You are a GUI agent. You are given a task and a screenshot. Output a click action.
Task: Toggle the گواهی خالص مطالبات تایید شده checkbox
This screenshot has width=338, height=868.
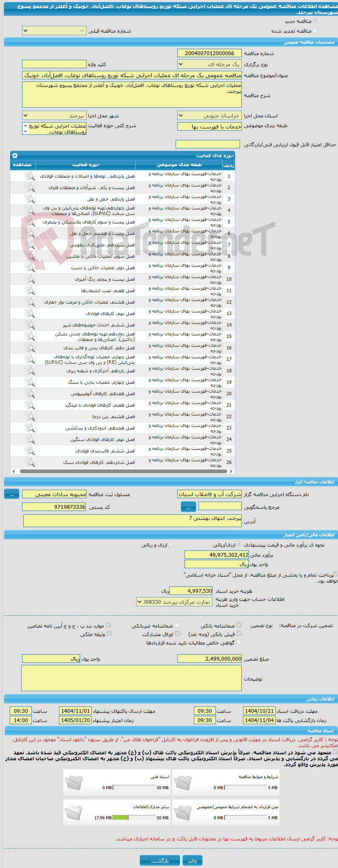click(x=239, y=642)
